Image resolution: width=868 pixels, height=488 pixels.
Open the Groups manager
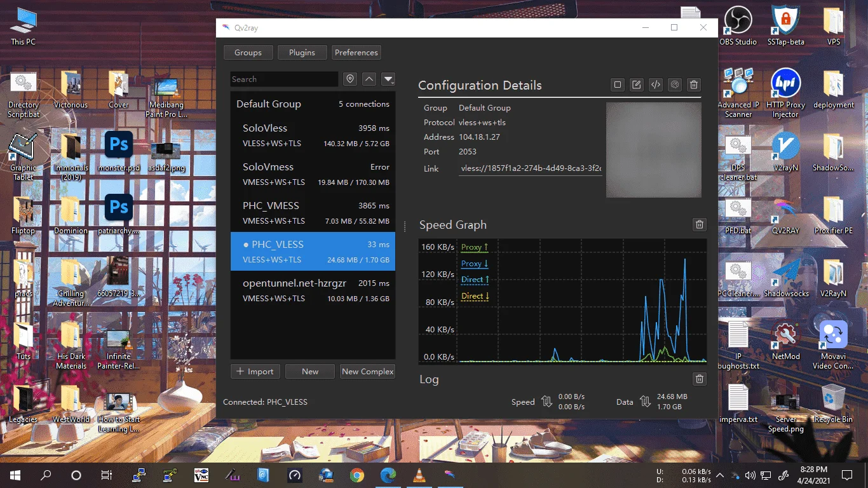[x=248, y=53]
